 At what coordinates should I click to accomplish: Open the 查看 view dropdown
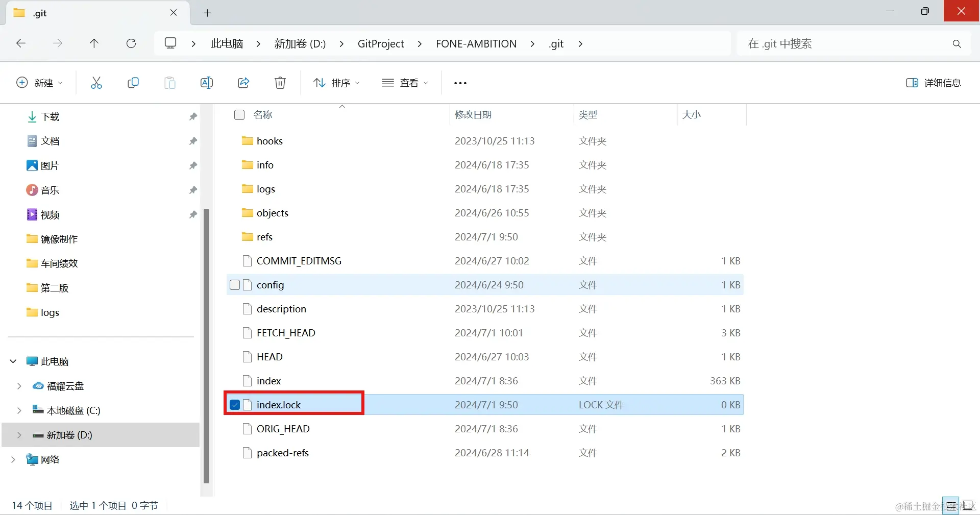[405, 83]
